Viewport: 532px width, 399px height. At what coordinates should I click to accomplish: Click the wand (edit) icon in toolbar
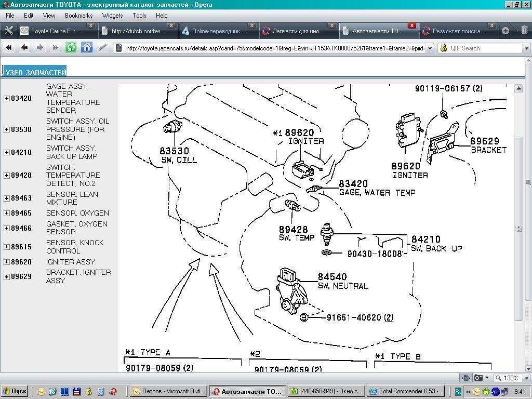pos(102,48)
